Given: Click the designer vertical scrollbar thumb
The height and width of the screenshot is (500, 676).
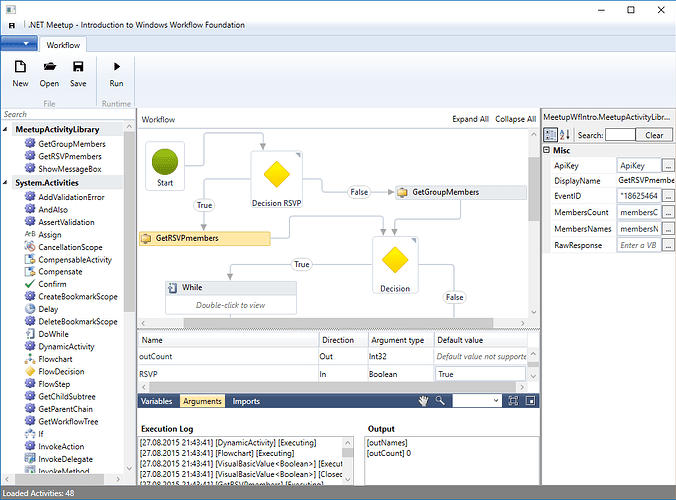Looking at the screenshot, I should [534, 189].
